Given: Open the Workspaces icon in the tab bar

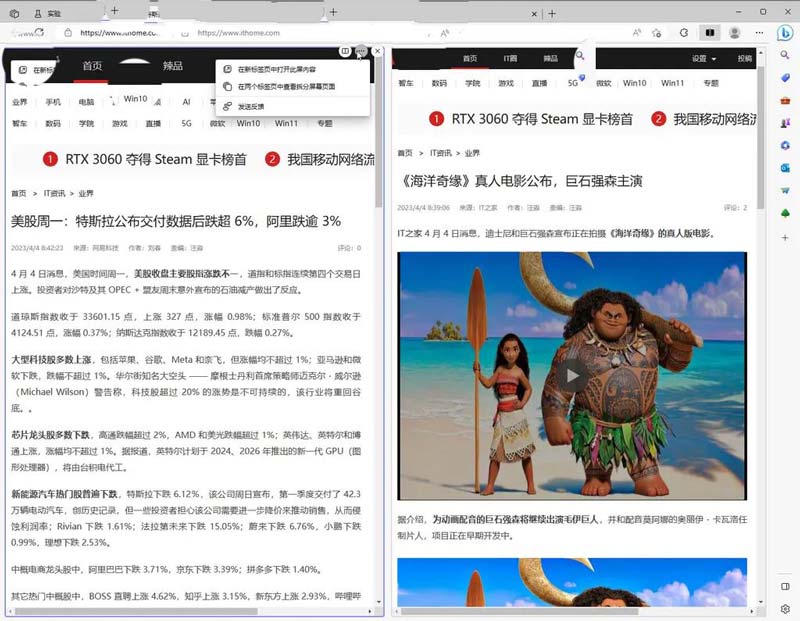Looking at the screenshot, I should (x=14, y=14).
